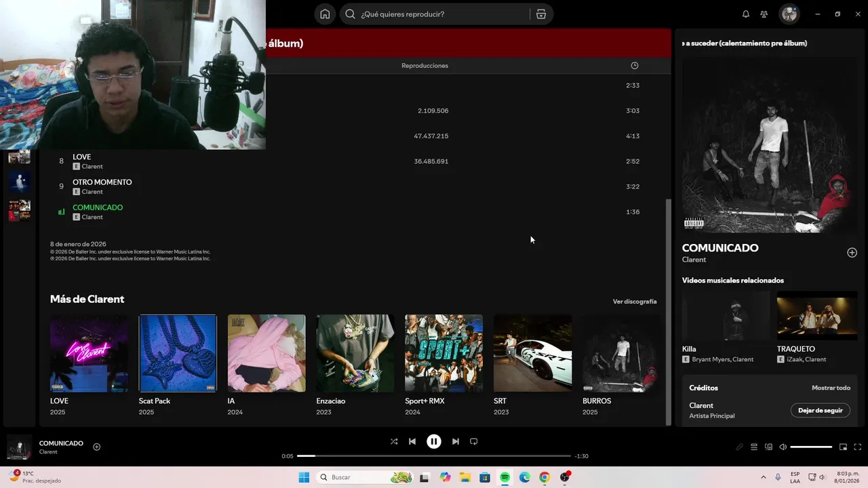Open Connect to a device
Viewport: 868px width, 488px height.
point(768,447)
